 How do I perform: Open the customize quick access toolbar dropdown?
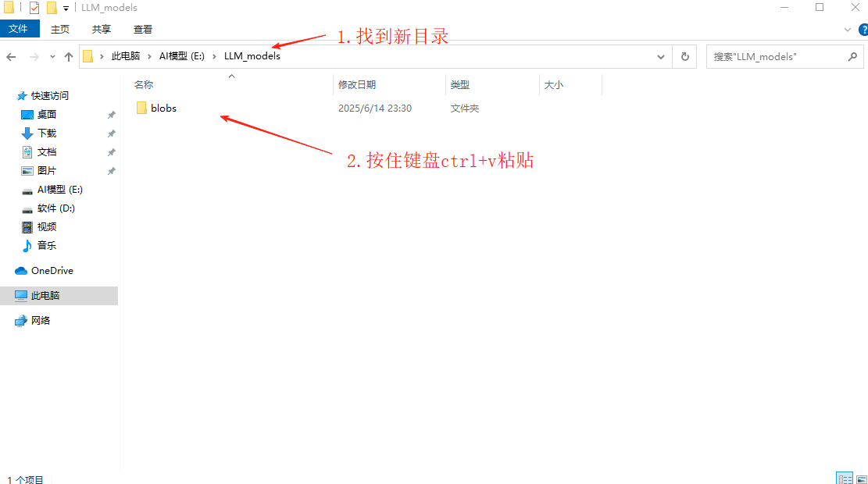pyautogui.click(x=66, y=9)
